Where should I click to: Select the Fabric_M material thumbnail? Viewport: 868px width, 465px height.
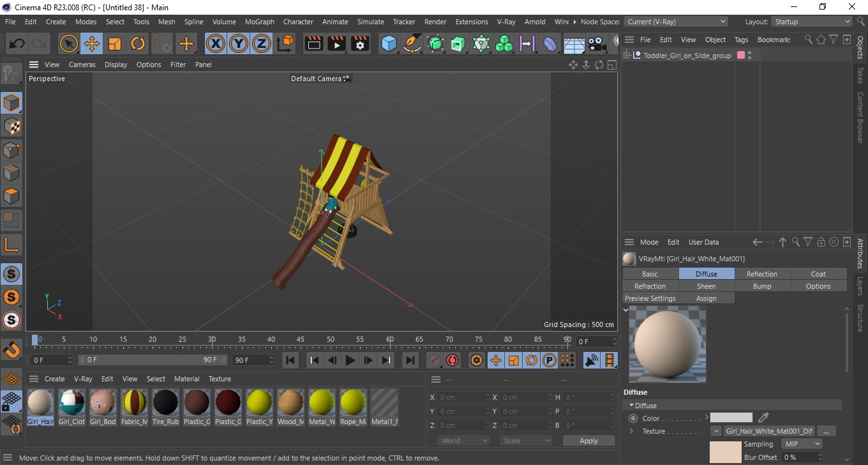[134, 407]
